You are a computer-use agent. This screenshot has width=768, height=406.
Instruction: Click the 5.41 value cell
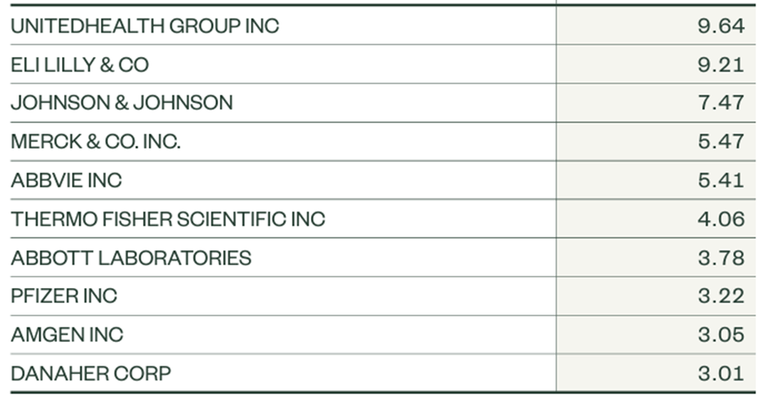[721, 180]
